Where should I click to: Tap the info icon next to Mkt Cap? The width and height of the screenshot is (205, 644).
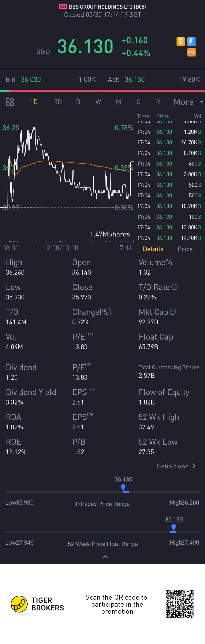[x=173, y=312]
